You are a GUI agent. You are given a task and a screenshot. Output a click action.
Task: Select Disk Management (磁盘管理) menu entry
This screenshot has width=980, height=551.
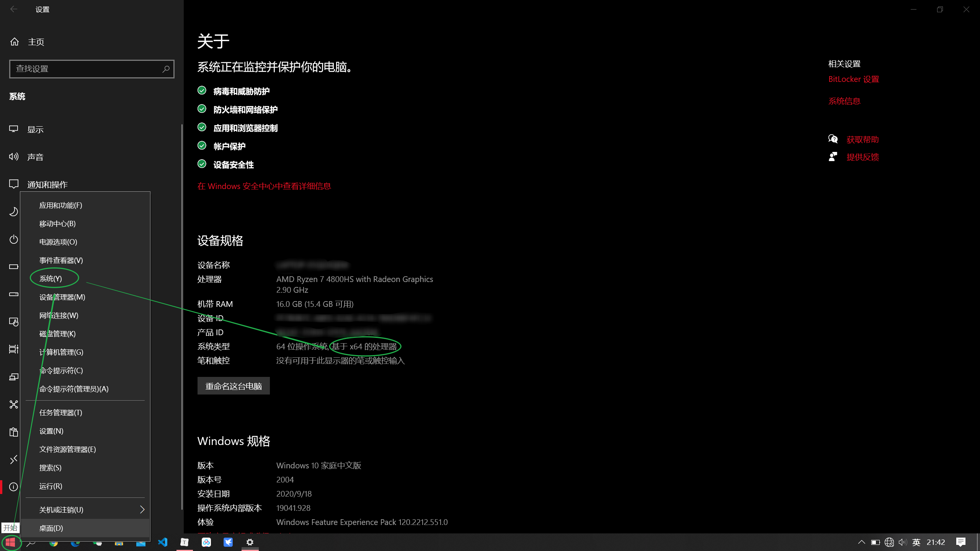pyautogui.click(x=85, y=334)
